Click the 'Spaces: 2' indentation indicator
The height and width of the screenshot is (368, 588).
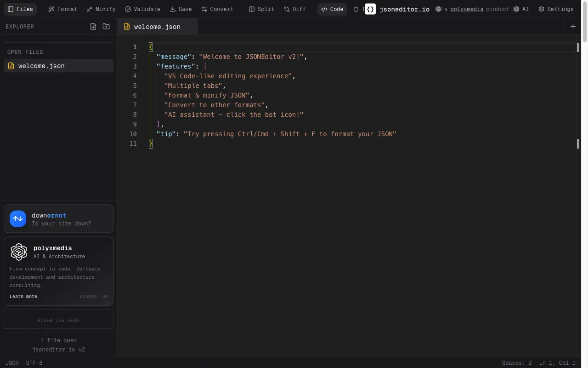(x=517, y=363)
